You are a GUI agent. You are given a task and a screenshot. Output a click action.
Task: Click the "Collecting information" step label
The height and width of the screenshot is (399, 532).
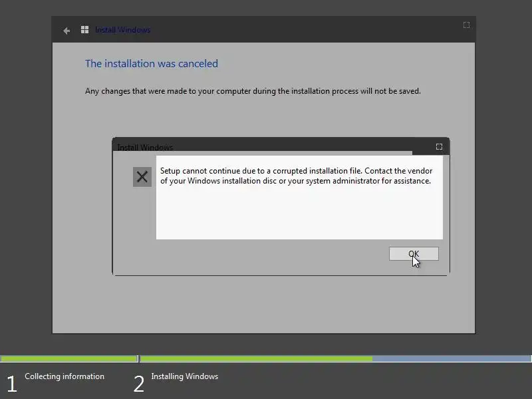[65, 376]
